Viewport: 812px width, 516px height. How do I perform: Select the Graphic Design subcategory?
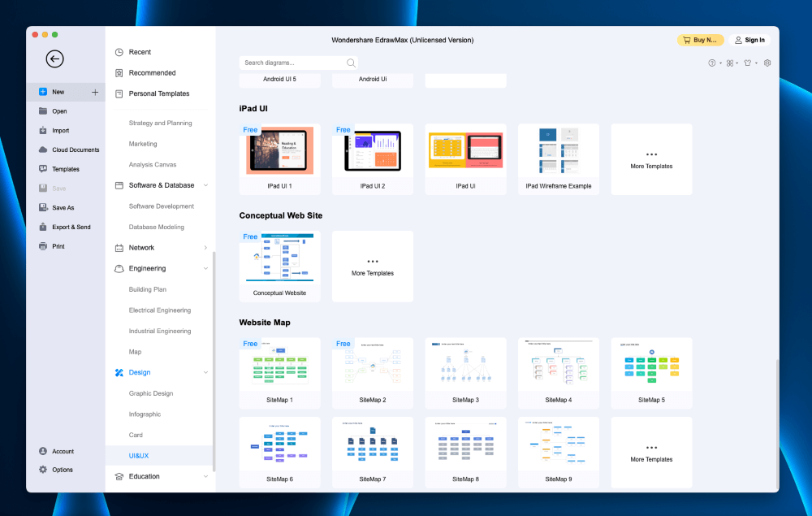[x=151, y=394]
